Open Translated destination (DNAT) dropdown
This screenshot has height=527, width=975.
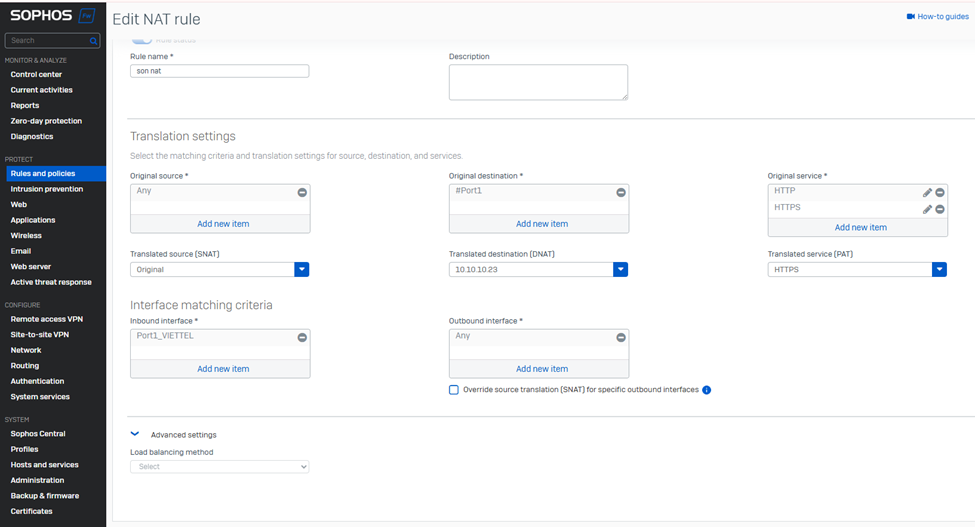click(620, 270)
